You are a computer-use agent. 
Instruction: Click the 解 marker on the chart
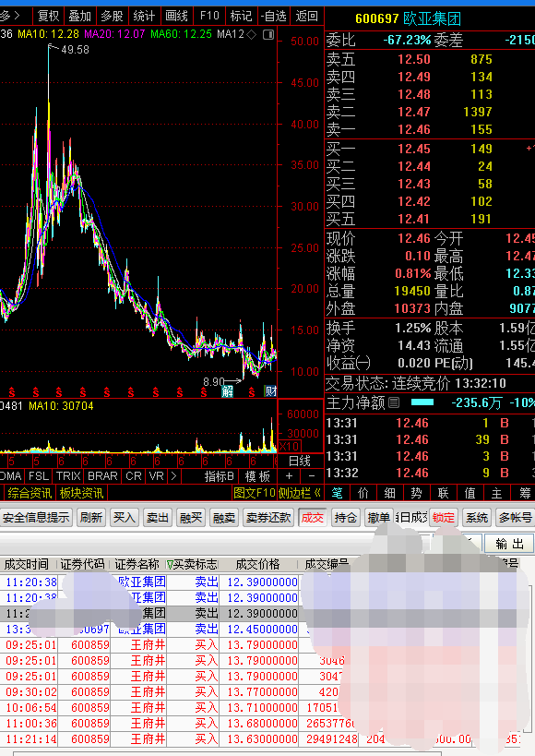point(228,391)
